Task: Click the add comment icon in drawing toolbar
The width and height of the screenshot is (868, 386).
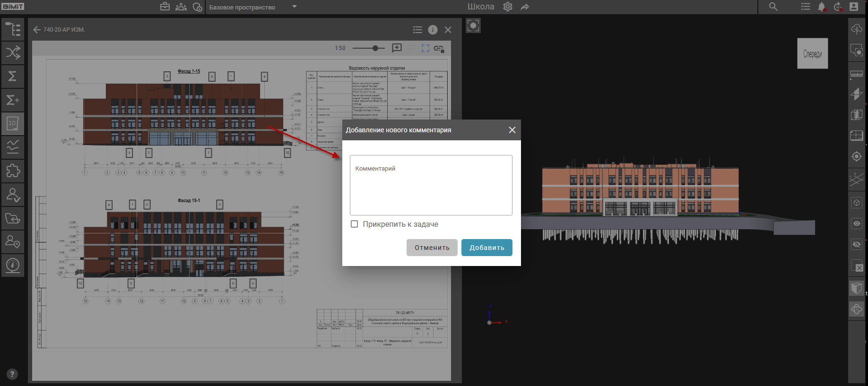Action: (397, 48)
